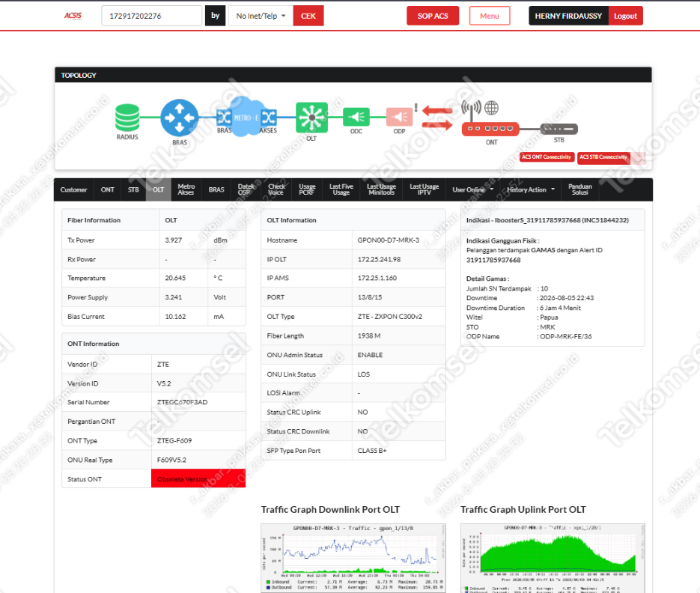The image size is (700, 593).
Task: Click the HERNY FIRDAUSSY user button
Action: 568,16
